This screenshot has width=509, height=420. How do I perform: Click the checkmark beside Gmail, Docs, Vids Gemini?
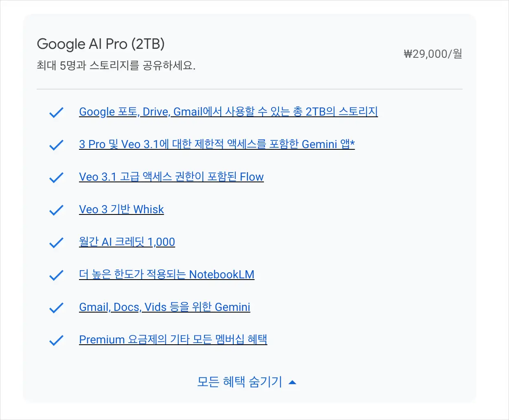[x=56, y=307]
